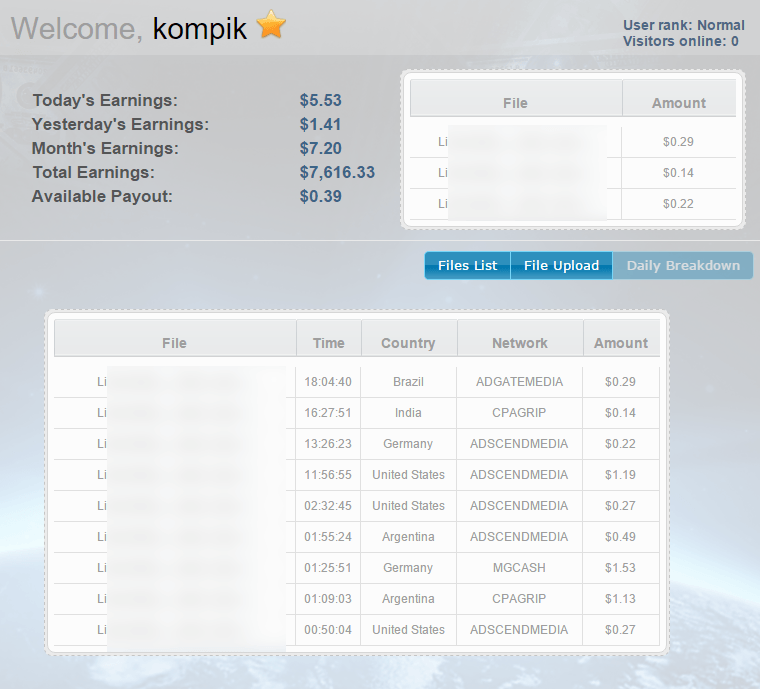Image resolution: width=760 pixels, height=689 pixels.
Task: Click the Country column header
Action: tap(408, 343)
